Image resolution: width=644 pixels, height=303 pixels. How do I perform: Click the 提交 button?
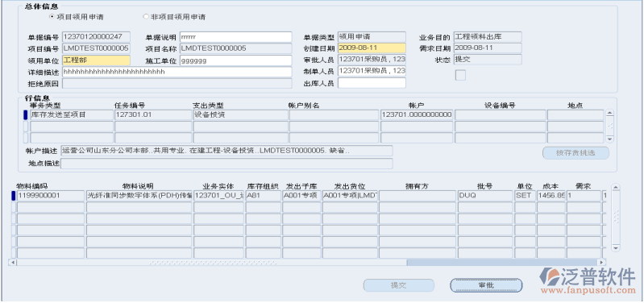pyautogui.click(x=398, y=285)
